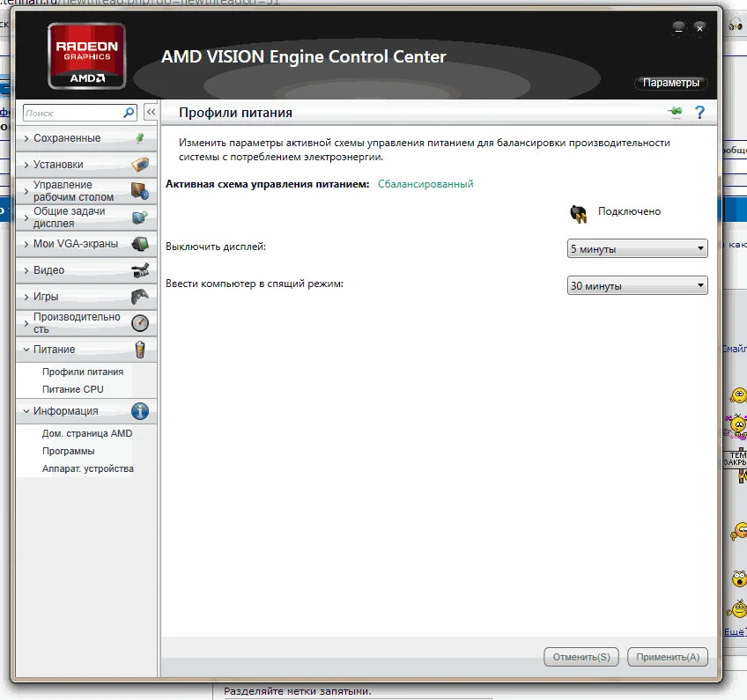Open Программы information item
The width and height of the screenshot is (747, 700).
[68, 452]
